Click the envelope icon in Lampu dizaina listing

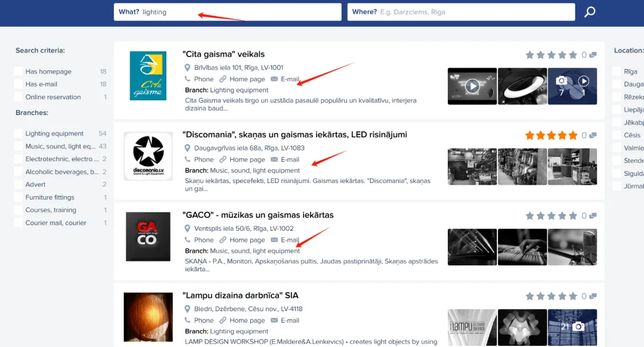point(274,320)
